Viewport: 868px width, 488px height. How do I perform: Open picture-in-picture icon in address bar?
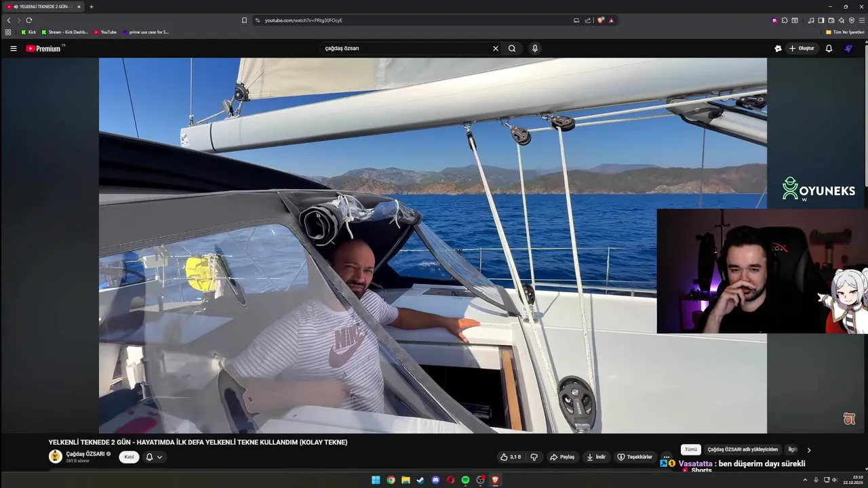576,20
